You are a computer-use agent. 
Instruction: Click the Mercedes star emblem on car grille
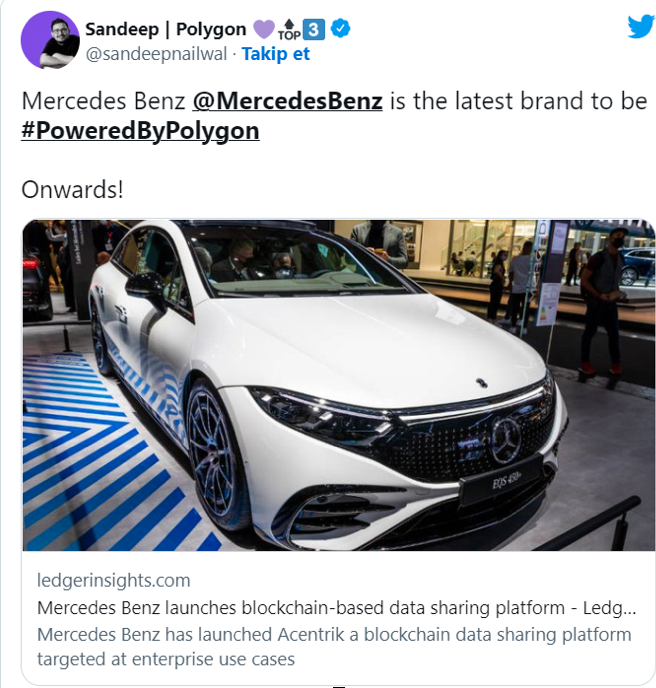[505, 439]
